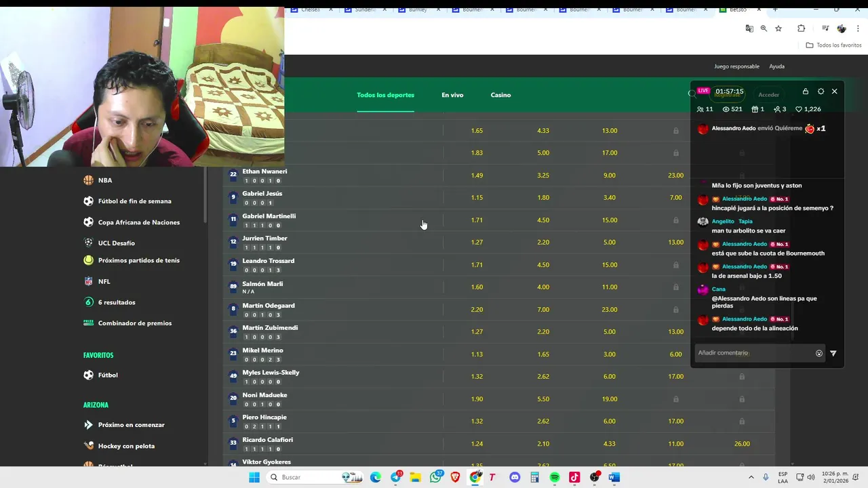This screenshot has width=868, height=488.
Task: Open Microsoft Word from the taskbar
Action: coord(614,477)
